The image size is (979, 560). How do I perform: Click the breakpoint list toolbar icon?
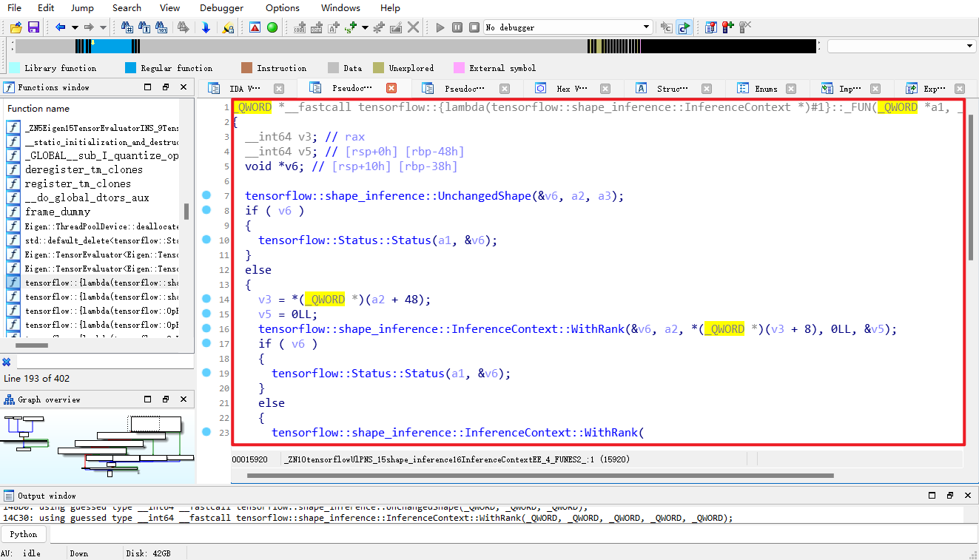click(710, 27)
